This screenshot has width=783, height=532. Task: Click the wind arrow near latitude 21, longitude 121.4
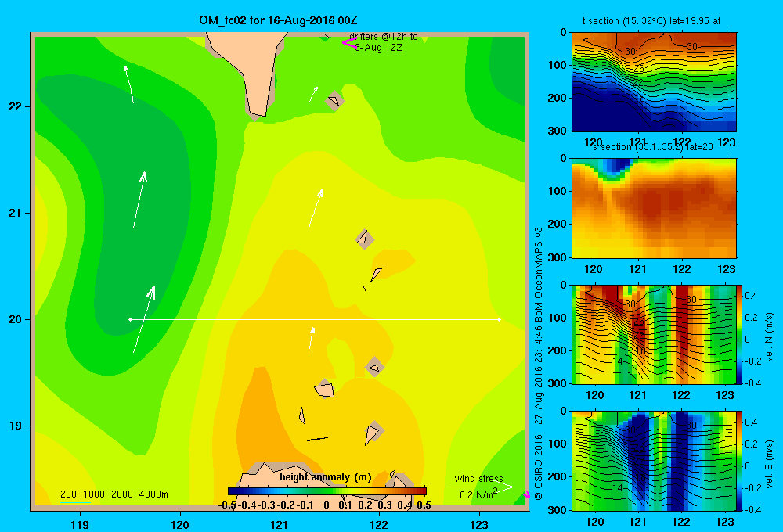pyautogui.click(x=316, y=209)
